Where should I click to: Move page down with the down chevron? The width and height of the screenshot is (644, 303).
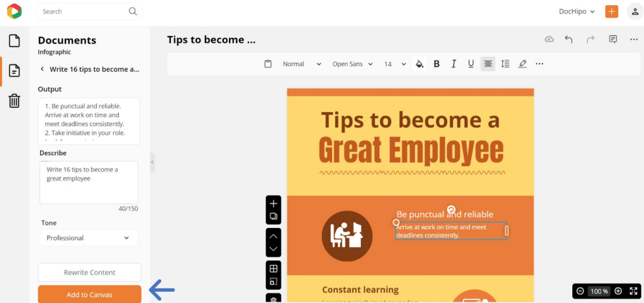click(x=274, y=249)
